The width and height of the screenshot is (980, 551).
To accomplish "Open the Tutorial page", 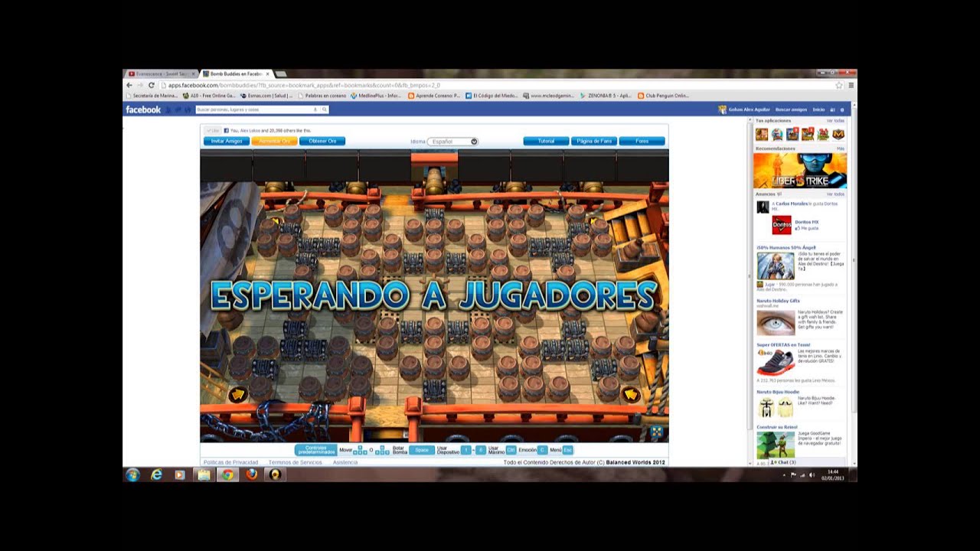I will pyautogui.click(x=546, y=141).
